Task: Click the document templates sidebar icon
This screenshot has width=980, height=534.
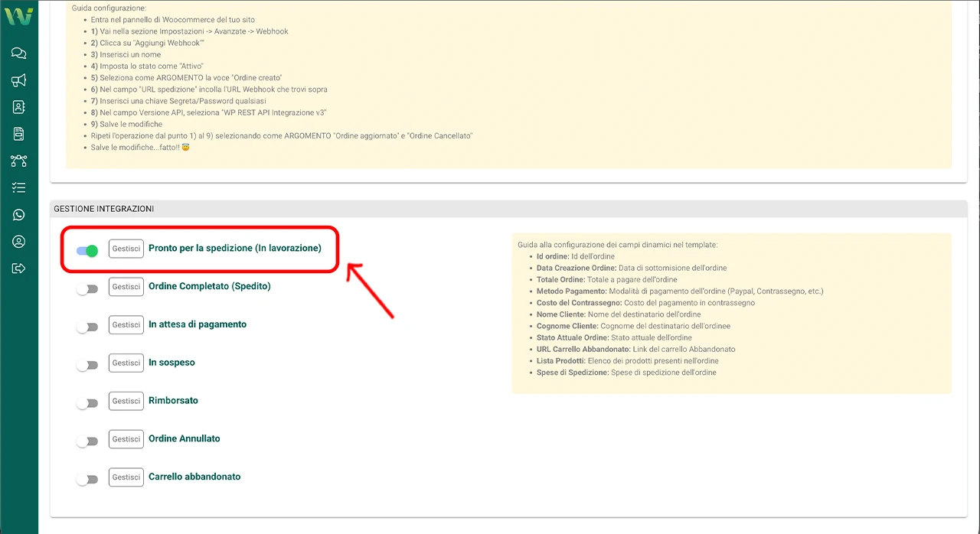Action: (x=19, y=134)
